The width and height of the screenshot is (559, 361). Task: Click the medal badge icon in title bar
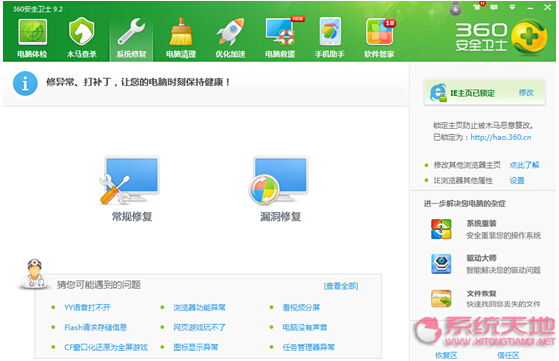click(455, 9)
